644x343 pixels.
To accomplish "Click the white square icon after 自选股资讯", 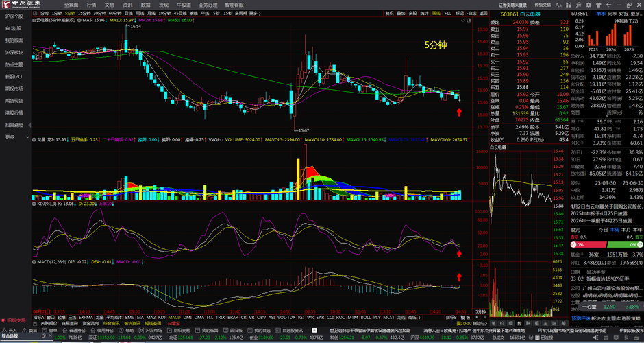I will click(314, 330).
